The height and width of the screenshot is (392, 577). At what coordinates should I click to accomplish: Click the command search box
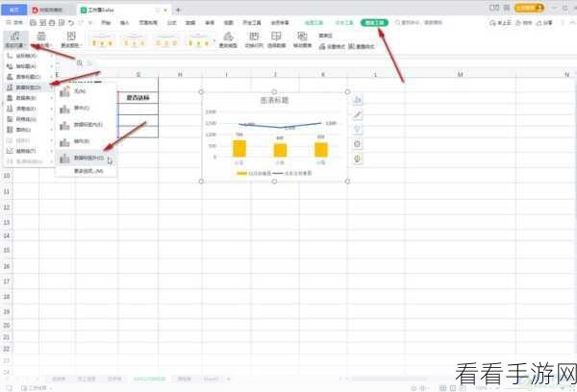click(418, 22)
